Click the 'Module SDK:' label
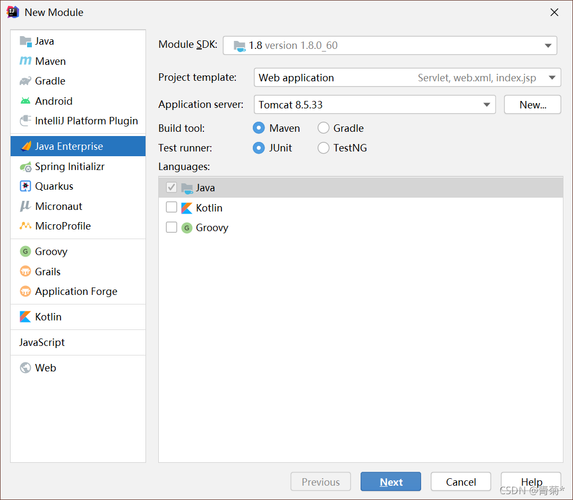 tap(188, 45)
